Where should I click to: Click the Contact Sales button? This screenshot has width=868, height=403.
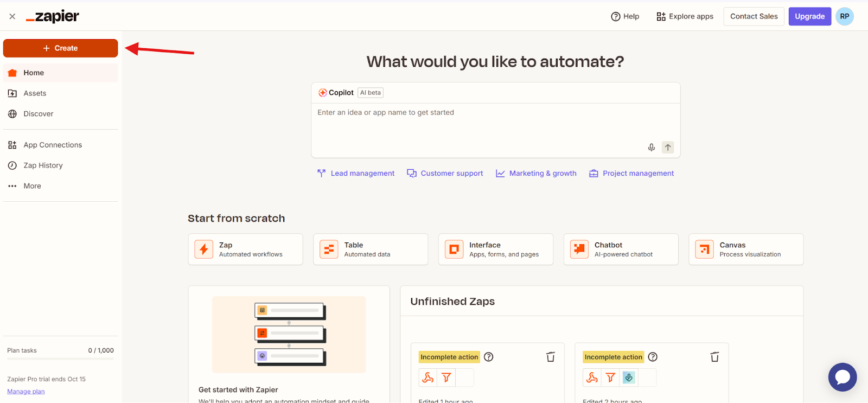click(754, 16)
